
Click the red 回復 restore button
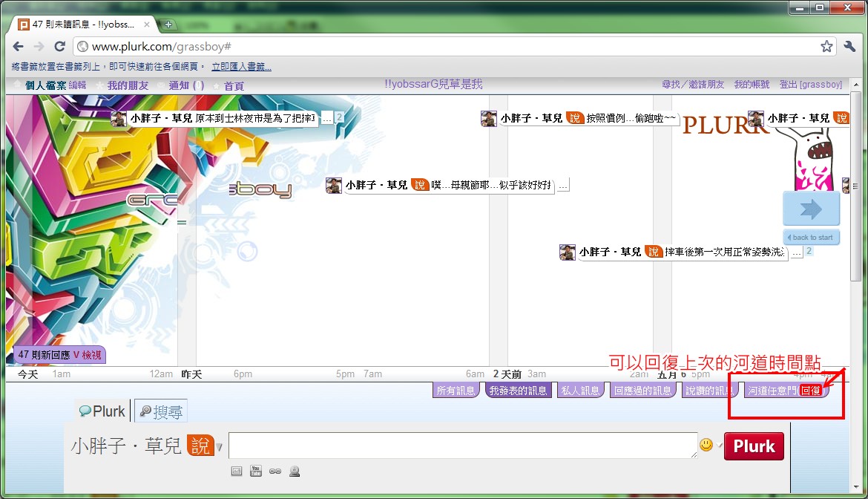pyautogui.click(x=811, y=391)
